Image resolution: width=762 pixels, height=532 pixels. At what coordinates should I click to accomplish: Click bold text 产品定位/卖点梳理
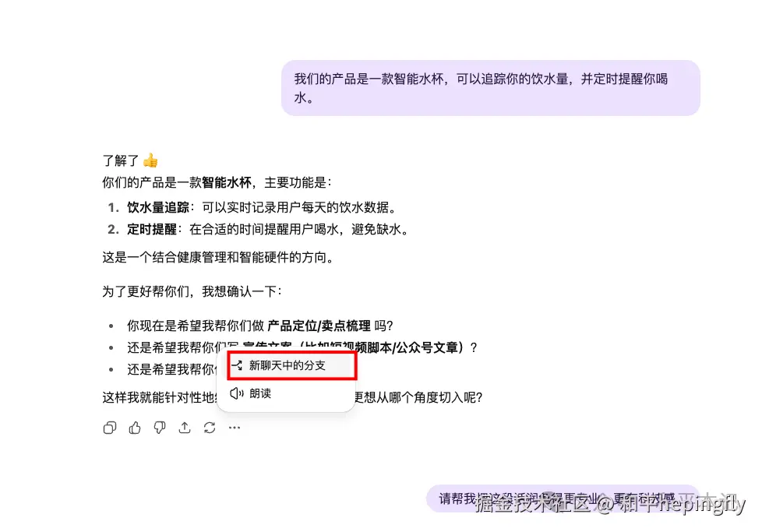coord(319,326)
